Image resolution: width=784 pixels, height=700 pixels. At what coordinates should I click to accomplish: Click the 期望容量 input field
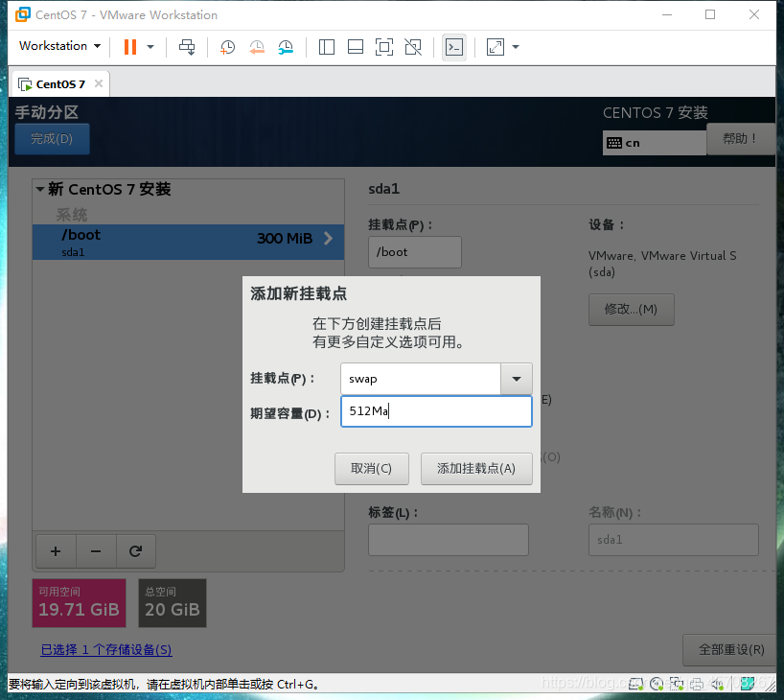(436, 411)
